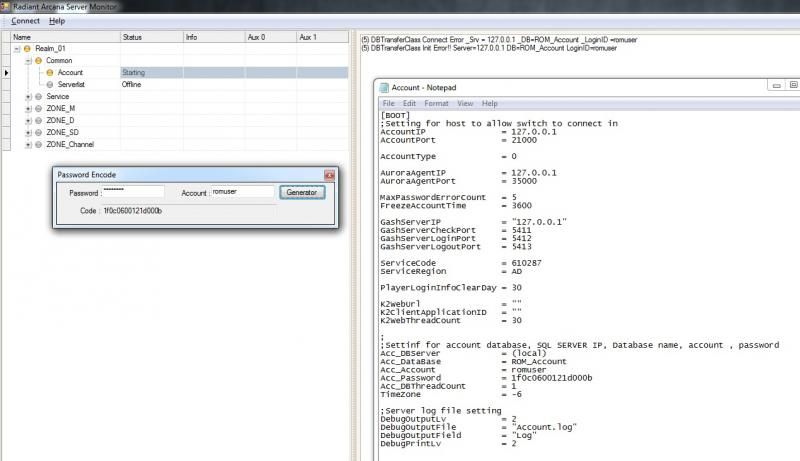800x461 pixels.
Task: Open the Connect menu
Action: (x=25, y=21)
